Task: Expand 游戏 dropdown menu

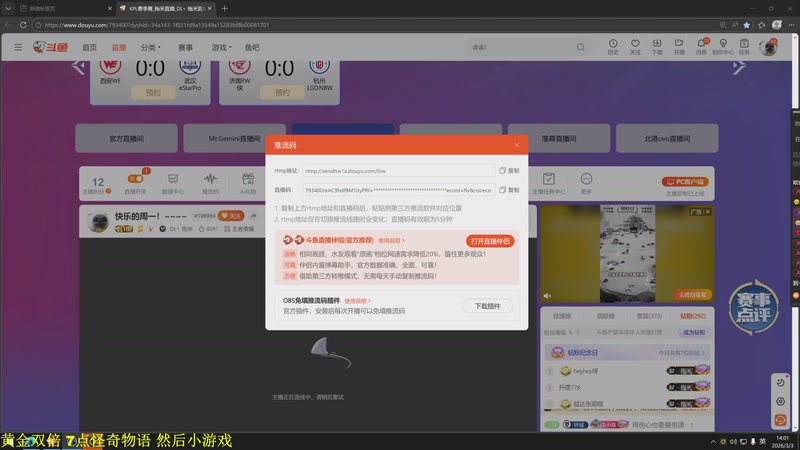Action: point(221,47)
